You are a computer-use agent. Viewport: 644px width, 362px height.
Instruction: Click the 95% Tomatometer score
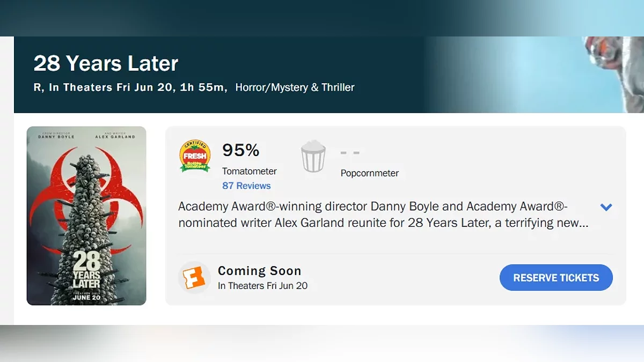[241, 150]
